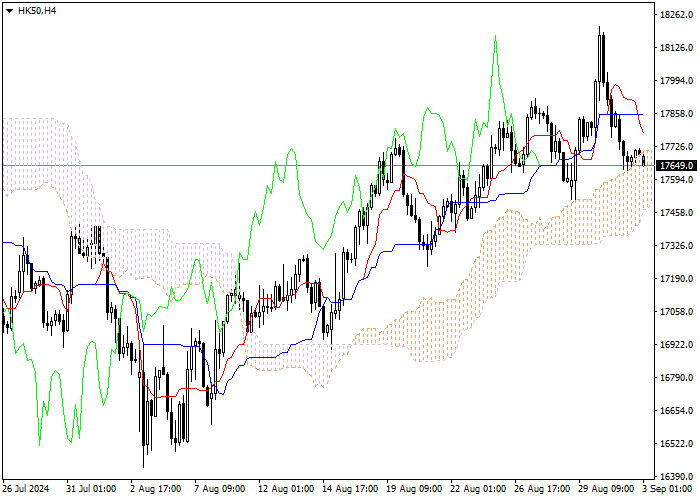The height and width of the screenshot is (500, 700).
Task: Select price axis label 16654.0
Action: click(x=676, y=411)
